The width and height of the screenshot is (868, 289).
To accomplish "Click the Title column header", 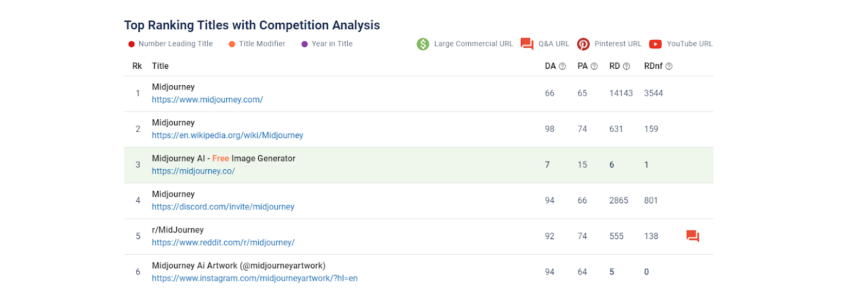I will coord(160,66).
